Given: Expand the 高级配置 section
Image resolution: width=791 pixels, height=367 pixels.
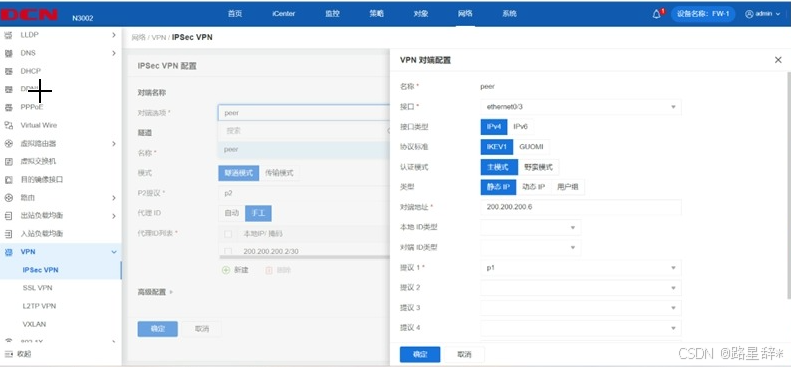Looking at the screenshot, I should 155,292.
